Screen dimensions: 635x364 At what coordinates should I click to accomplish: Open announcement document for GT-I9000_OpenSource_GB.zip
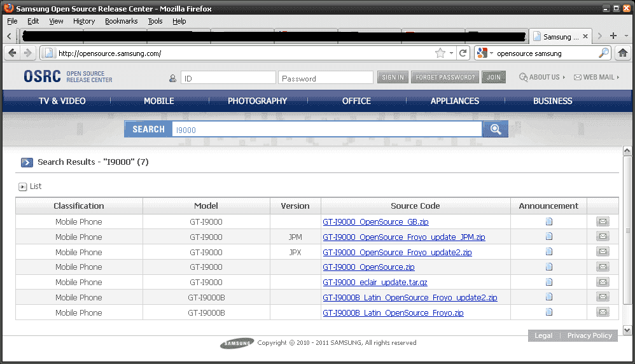point(548,221)
